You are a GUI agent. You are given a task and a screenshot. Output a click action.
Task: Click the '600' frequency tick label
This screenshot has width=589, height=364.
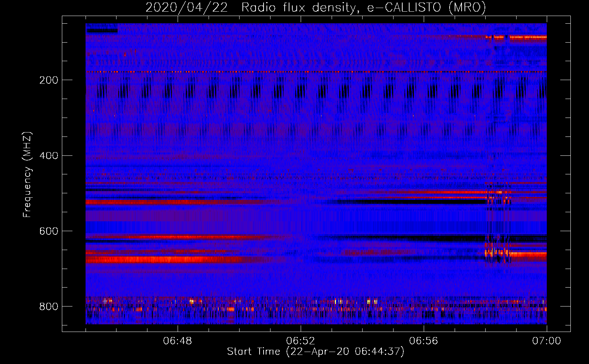[49, 232]
